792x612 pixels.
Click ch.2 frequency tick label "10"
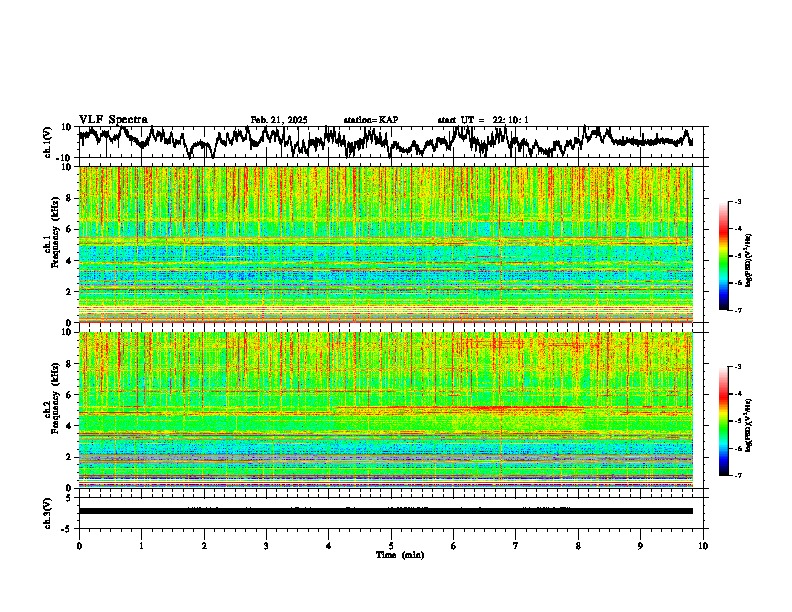click(x=67, y=332)
